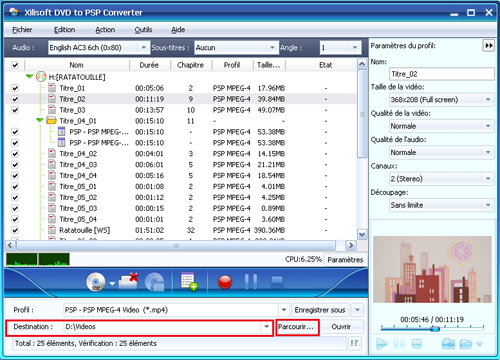Uncheck the Titre_04_02 checkbox
The width and height of the screenshot is (500, 360).
[x=15, y=154]
